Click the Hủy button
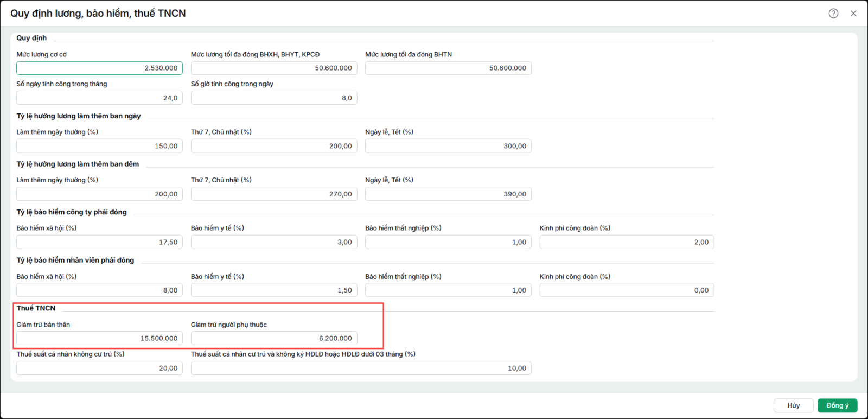Image resolution: width=868 pixels, height=419 pixels. [x=794, y=405]
